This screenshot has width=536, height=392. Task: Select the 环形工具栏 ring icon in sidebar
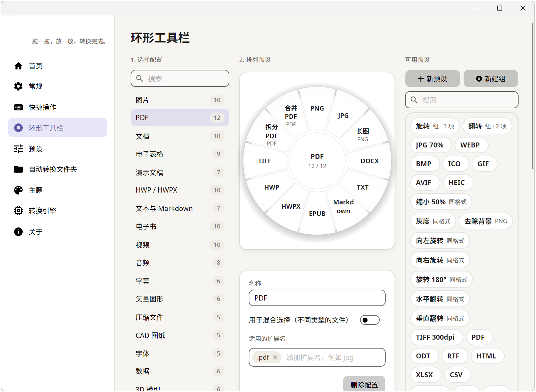18,128
